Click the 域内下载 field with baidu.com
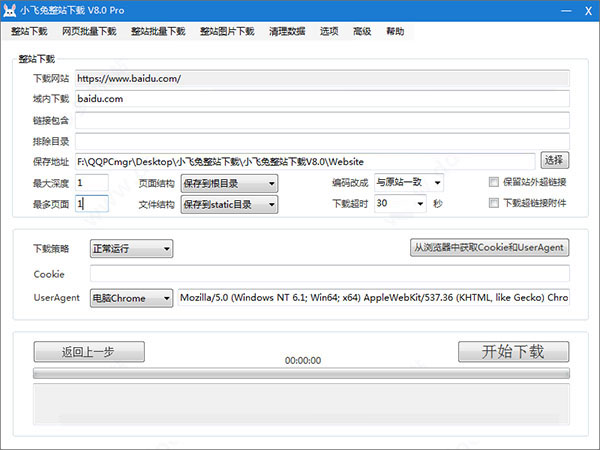The width and height of the screenshot is (600, 450). pyautogui.click(x=322, y=99)
